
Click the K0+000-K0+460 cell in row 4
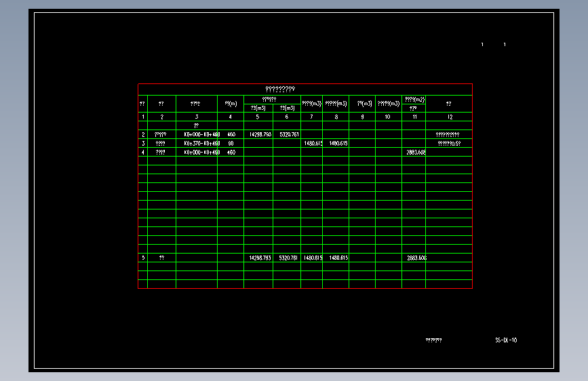coord(201,153)
